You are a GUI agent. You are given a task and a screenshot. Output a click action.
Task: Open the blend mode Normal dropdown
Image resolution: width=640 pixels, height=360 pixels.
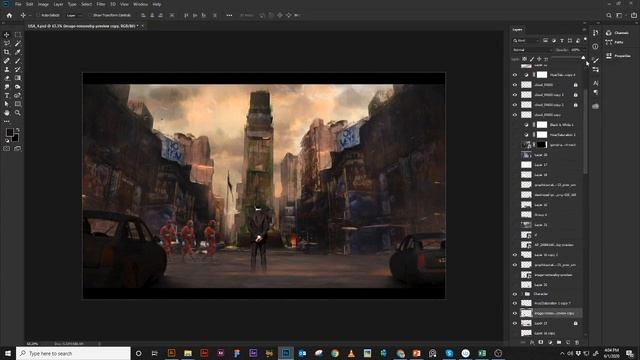(532, 50)
